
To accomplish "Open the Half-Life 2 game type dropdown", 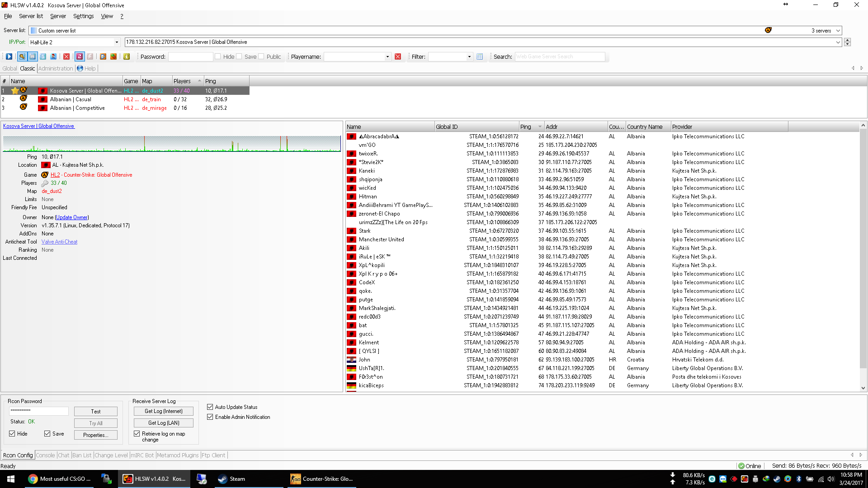I will pyautogui.click(x=117, y=42).
